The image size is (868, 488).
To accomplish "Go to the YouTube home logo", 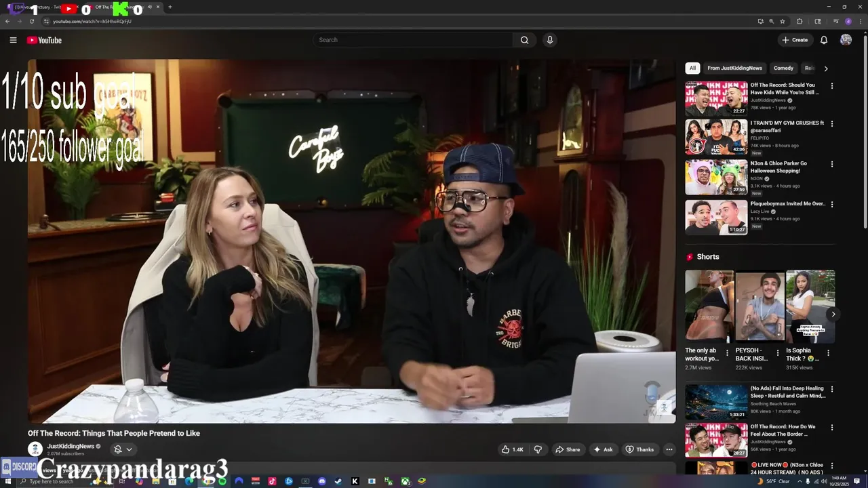I will (44, 40).
